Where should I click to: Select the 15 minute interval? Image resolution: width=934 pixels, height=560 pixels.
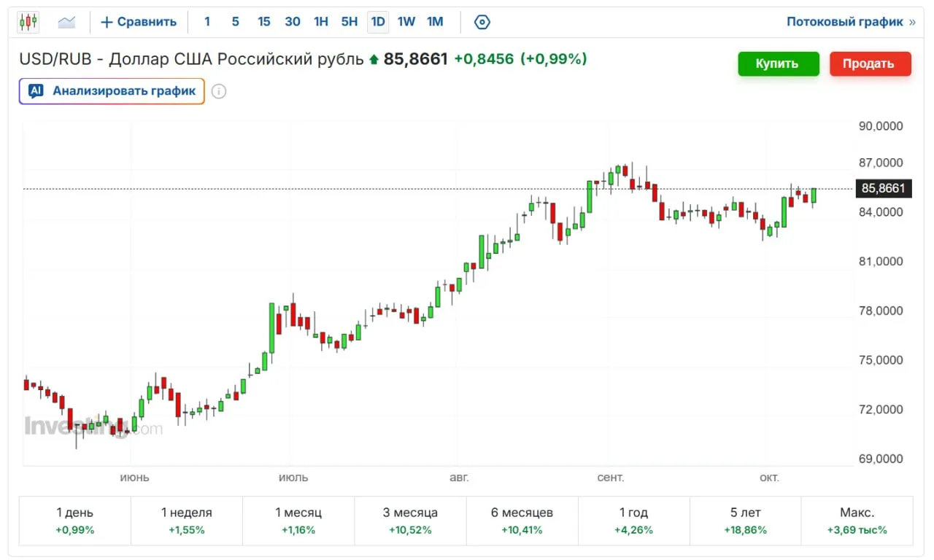point(263,22)
